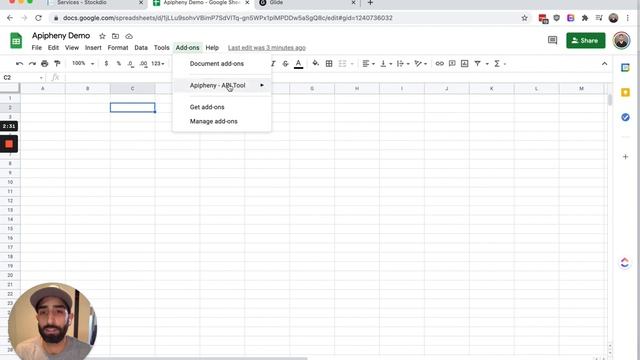Open the Tasks side panel icon

(625, 117)
